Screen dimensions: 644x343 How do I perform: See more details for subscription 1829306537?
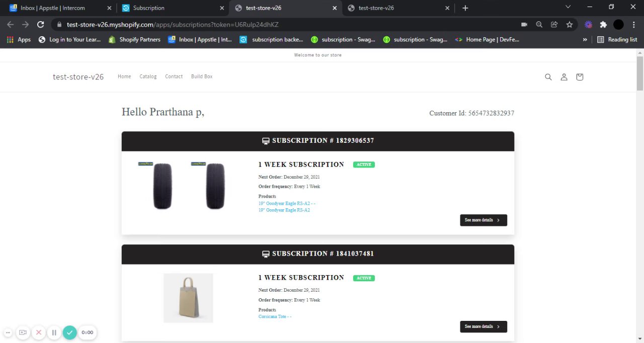[483, 220]
